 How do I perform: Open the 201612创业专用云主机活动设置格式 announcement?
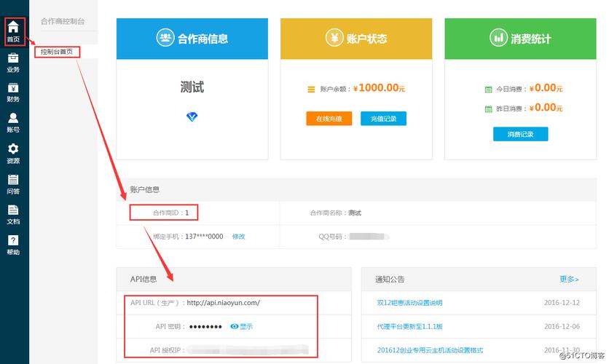click(430, 350)
